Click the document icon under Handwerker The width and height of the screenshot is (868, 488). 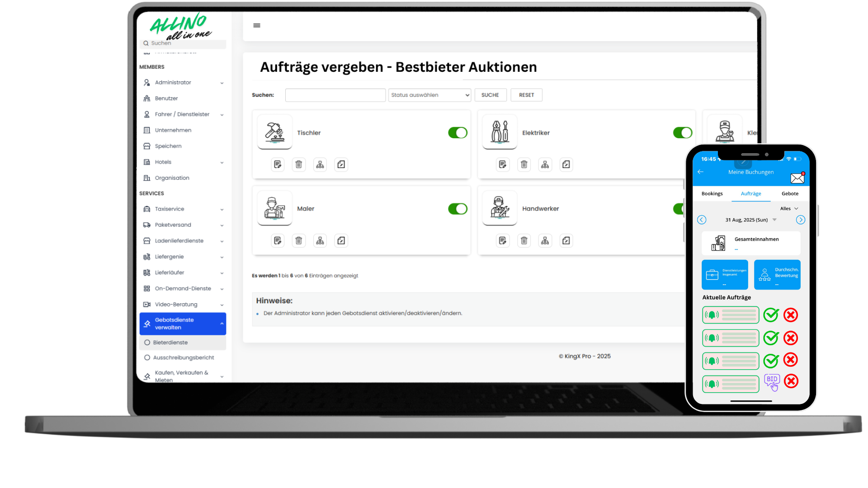[x=566, y=241]
